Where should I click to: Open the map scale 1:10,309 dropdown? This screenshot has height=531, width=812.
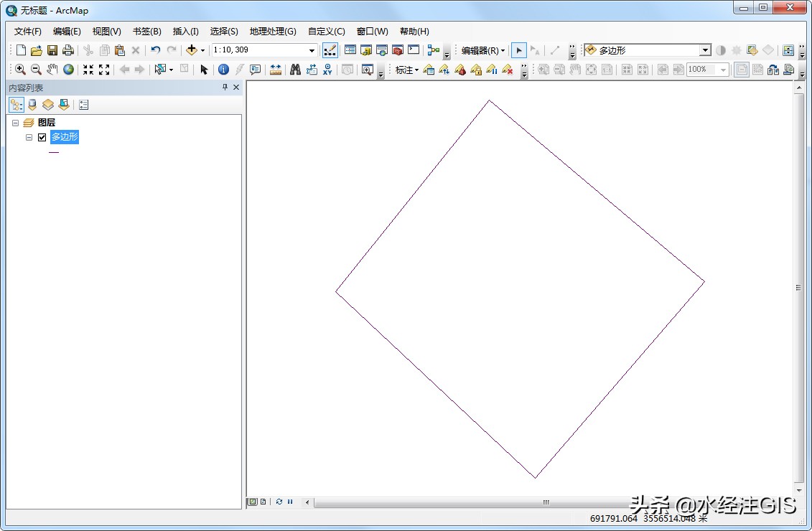pos(312,50)
